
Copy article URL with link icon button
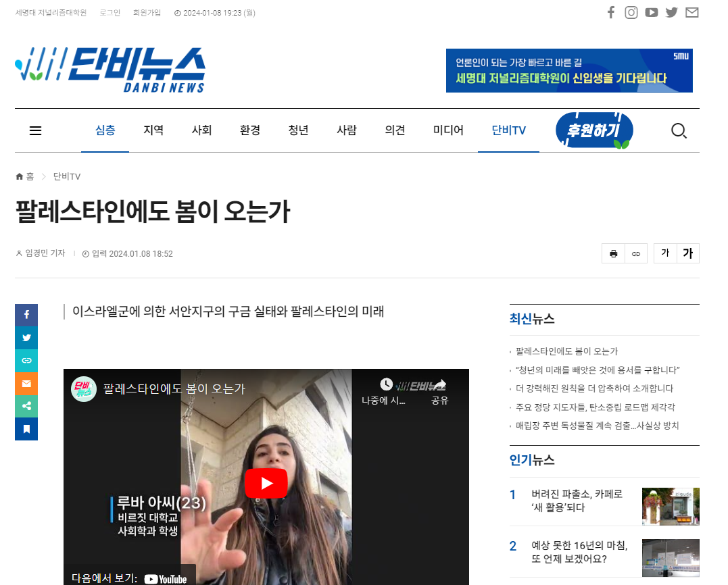[636, 254]
